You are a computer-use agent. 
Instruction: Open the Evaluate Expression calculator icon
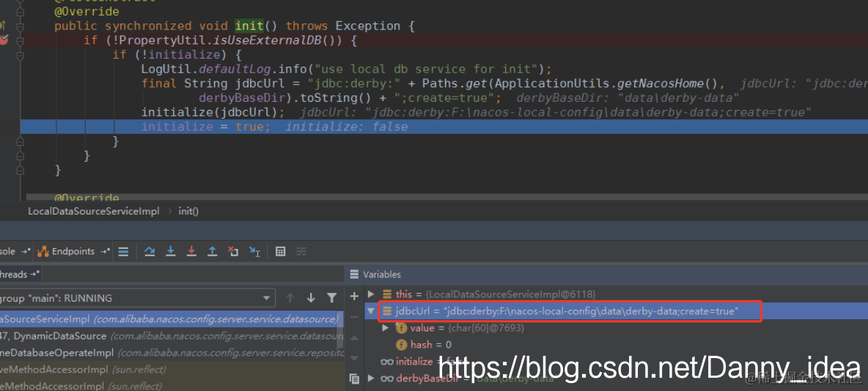[281, 252]
